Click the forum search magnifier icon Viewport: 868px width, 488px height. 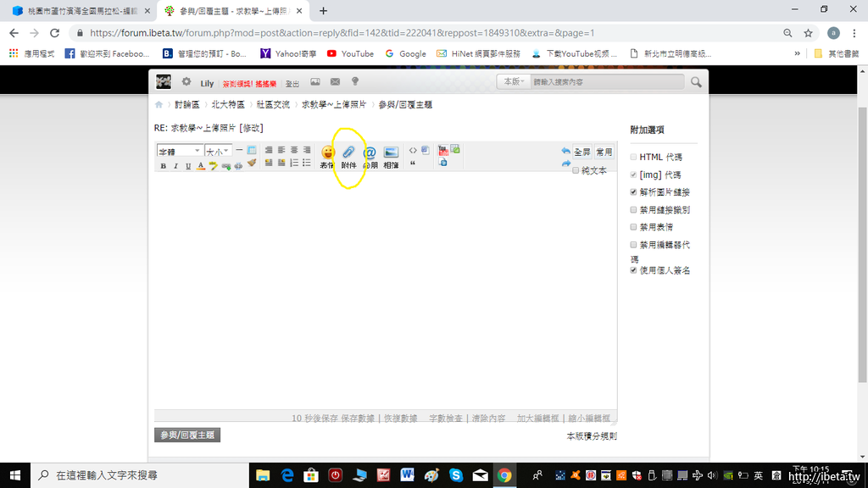coord(696,82)
